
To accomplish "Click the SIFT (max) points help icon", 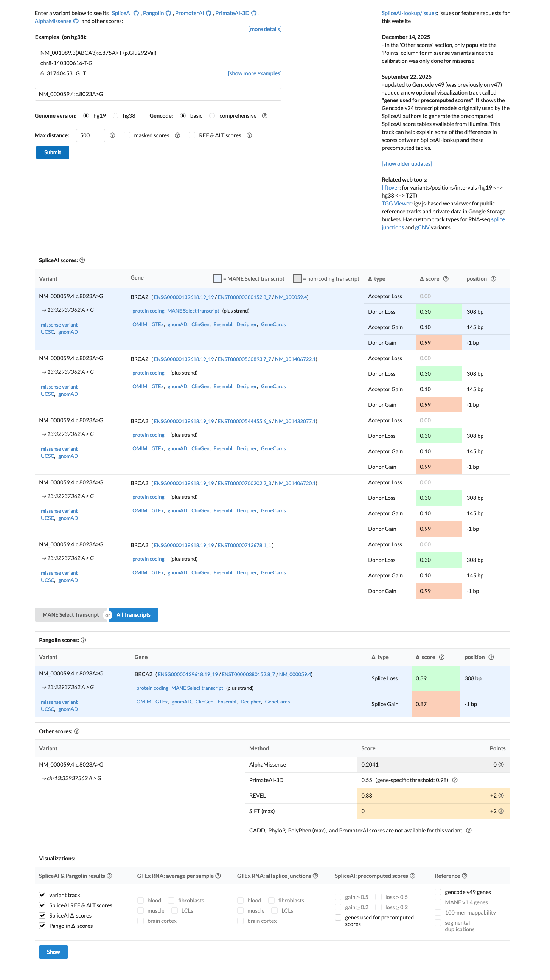I will [x=501, y=812].
